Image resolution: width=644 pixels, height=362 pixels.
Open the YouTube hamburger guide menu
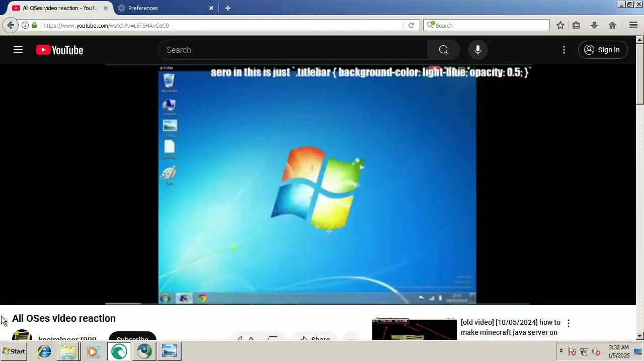pyautogui.click(x=18, y=50)
